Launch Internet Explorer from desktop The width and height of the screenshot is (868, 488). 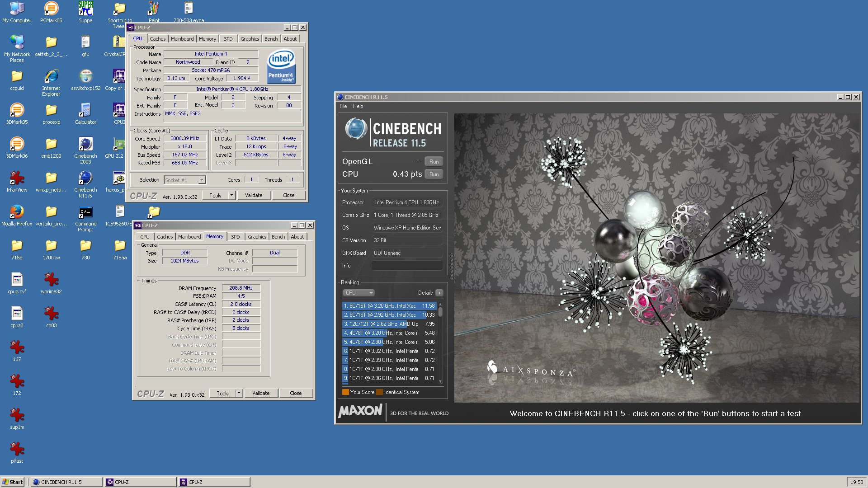(x=51, y=83)
